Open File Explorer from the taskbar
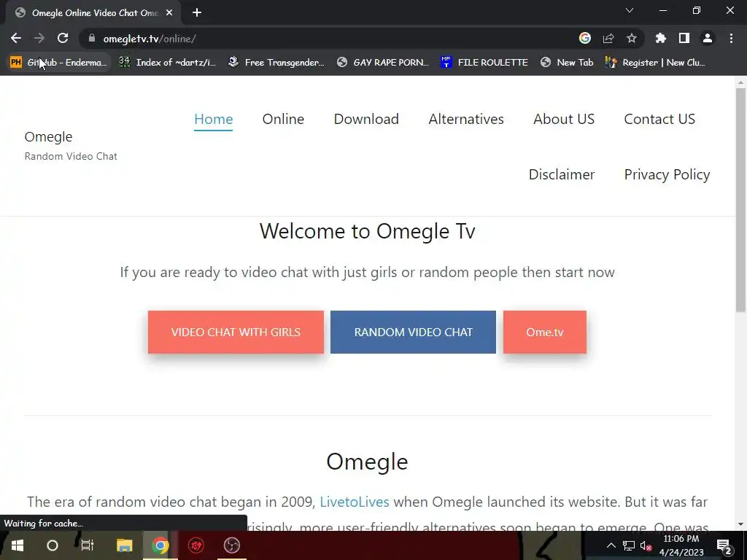The height and width of the screenshot is (560, 747). (x=125, y=545)
